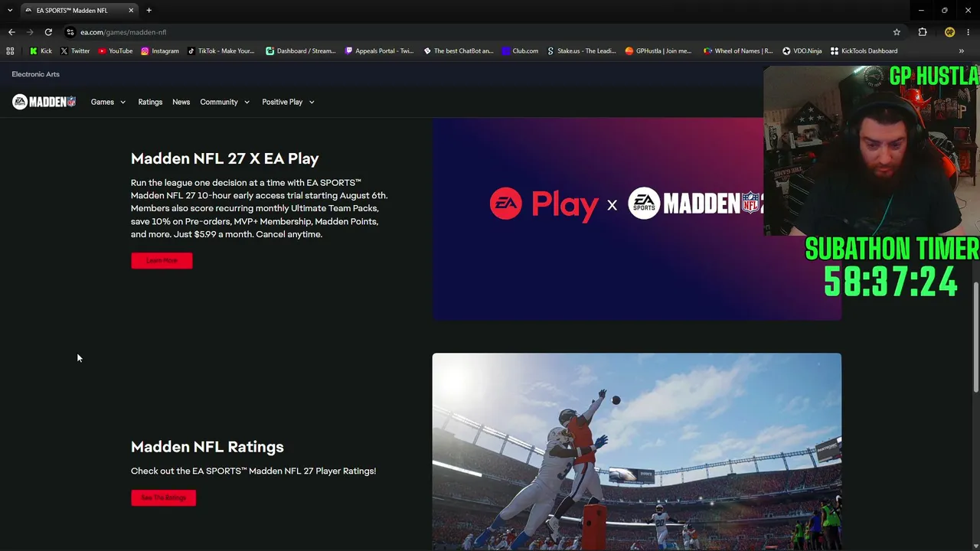980x551 pixels.
Task: Open the apps grid shortcut
Action: click(10, 51)
